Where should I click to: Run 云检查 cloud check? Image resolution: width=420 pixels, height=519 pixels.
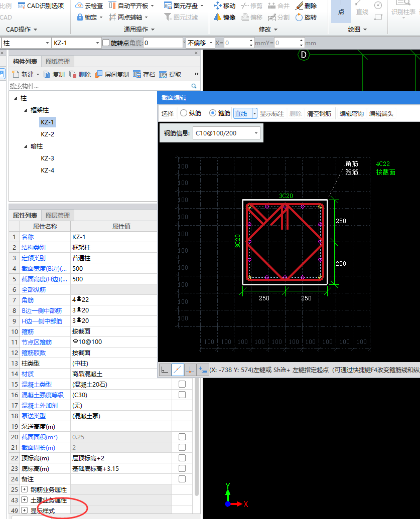coord(89,6)
